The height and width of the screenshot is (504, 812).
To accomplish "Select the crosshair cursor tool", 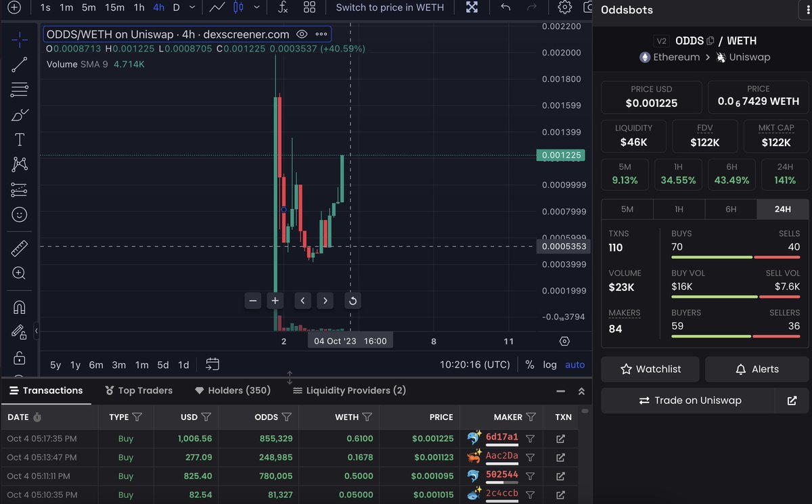I will point(20,41).
